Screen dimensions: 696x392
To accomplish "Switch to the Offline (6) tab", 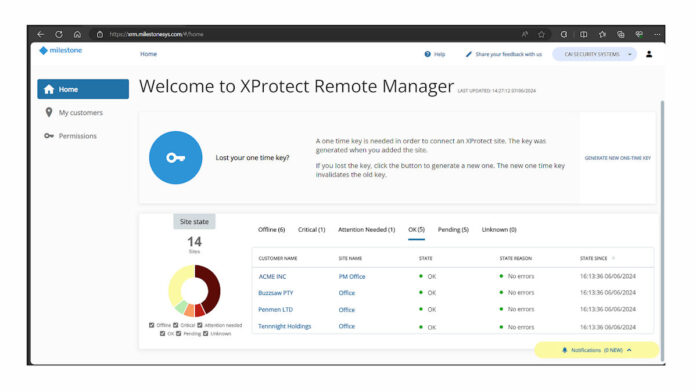I will point(271,230).
